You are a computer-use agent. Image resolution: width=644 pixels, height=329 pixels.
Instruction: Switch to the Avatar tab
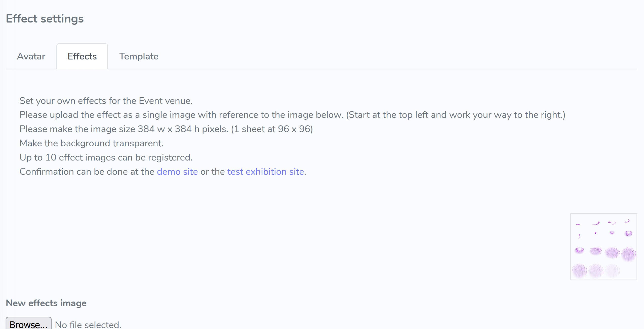point(31,56)
